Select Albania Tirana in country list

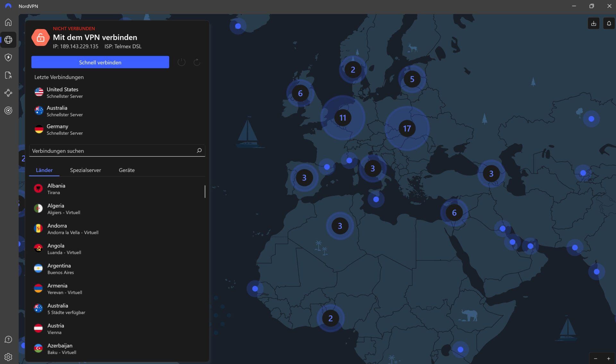point(117,189)
